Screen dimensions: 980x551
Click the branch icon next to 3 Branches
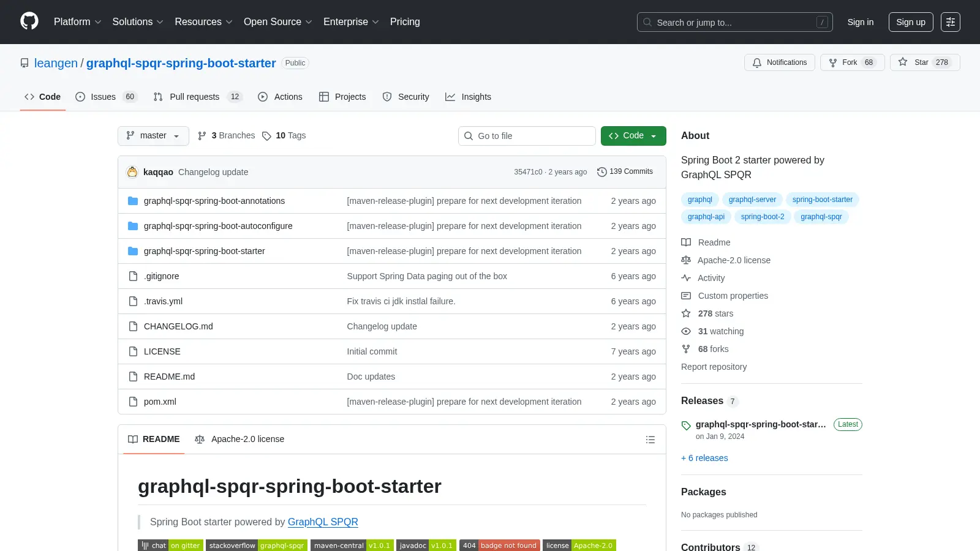[x=202, y=136]
